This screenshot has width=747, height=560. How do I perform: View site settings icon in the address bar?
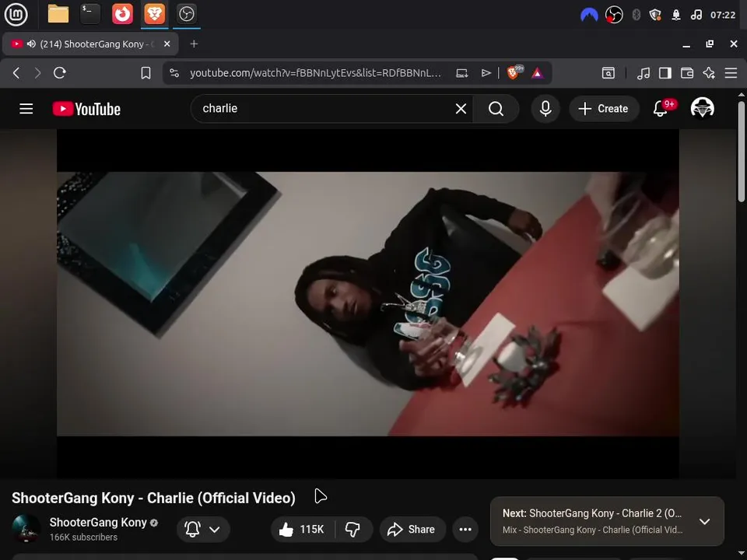point(174,73)
